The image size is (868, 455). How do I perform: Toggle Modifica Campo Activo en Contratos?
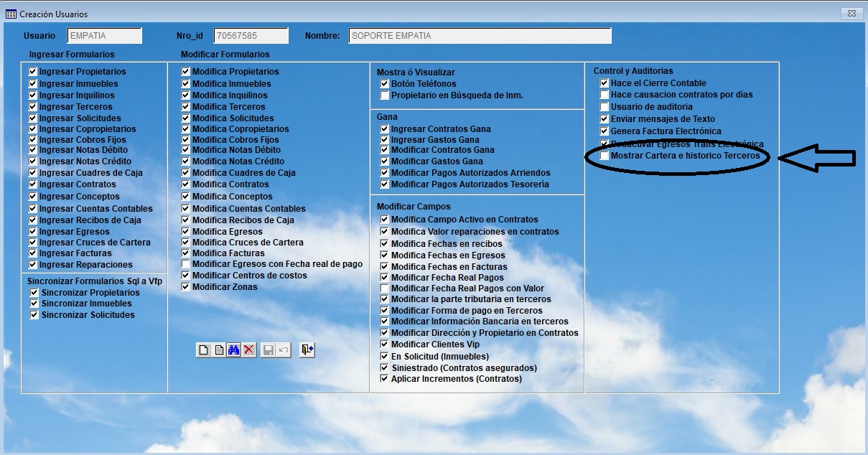click(x=385, y=220)
